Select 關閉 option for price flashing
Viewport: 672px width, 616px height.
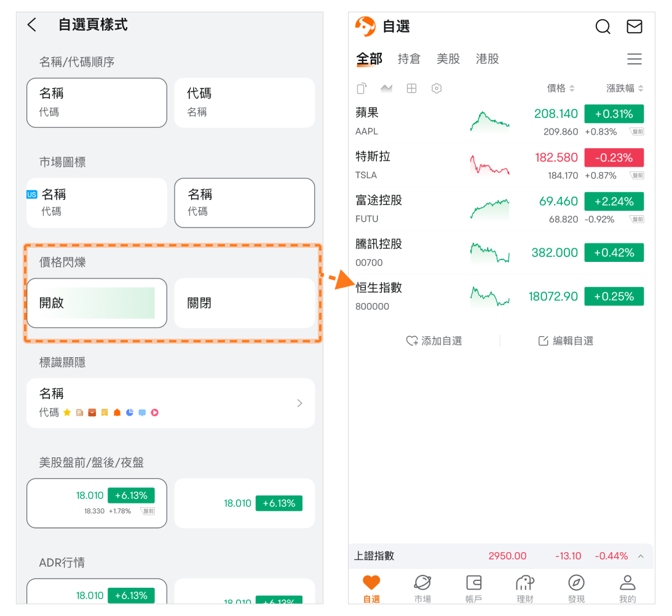pos(244,303)
